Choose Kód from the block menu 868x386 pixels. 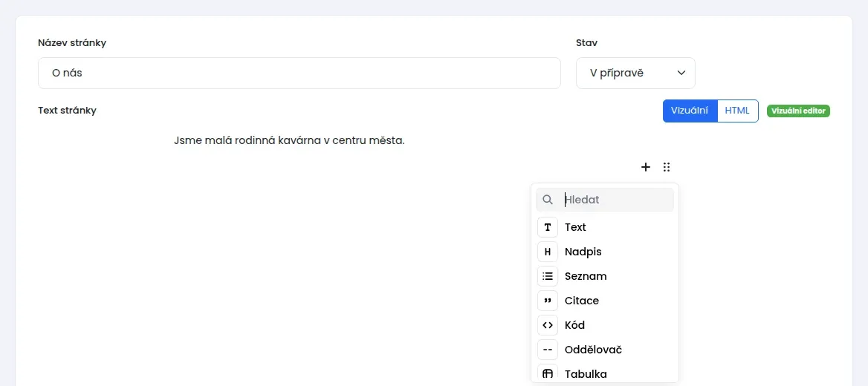(x=604, y=325)
